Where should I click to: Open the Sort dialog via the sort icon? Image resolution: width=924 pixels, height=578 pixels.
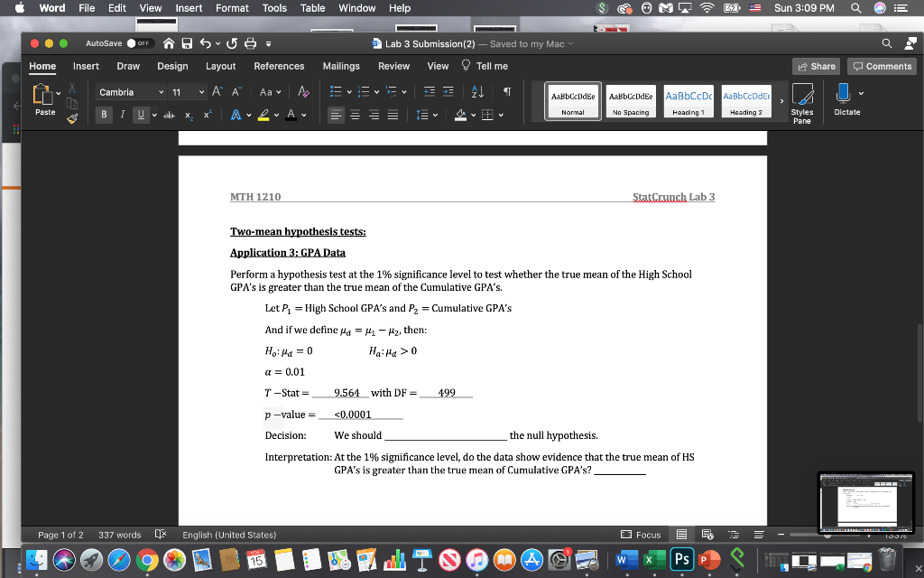pos(476,92)
